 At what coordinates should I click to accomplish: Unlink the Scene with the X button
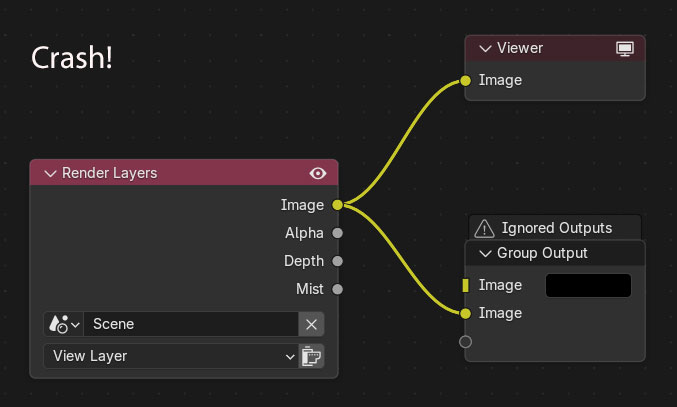(x=312, y=324)
